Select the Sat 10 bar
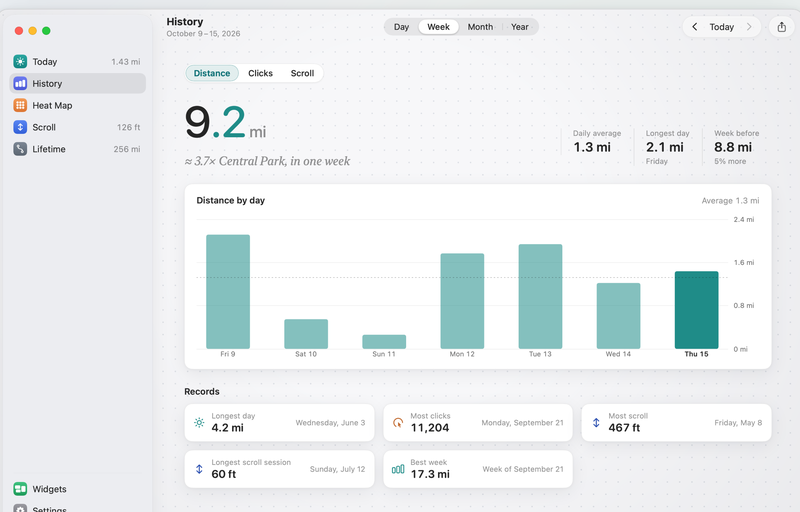The width and height of the screenshot is (800, 512). click(x=306, y=334)
